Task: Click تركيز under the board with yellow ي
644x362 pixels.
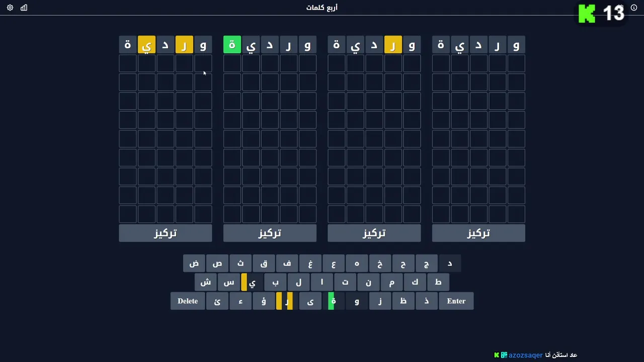Action: coord(166,233)
